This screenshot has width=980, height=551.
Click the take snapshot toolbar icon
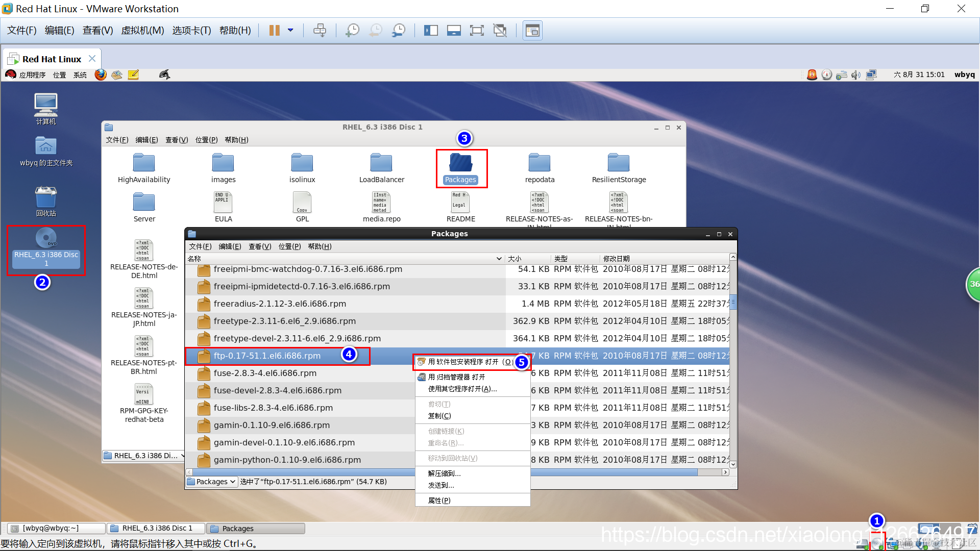click(352, 31)
